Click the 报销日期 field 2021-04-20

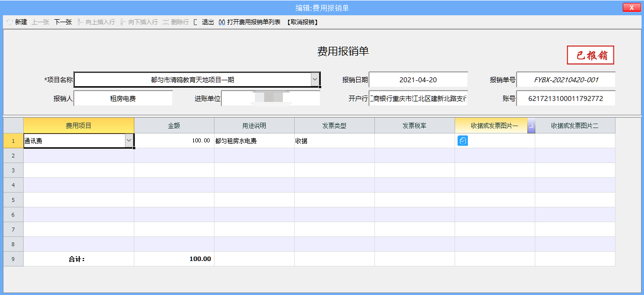click(x=418, y=79)
